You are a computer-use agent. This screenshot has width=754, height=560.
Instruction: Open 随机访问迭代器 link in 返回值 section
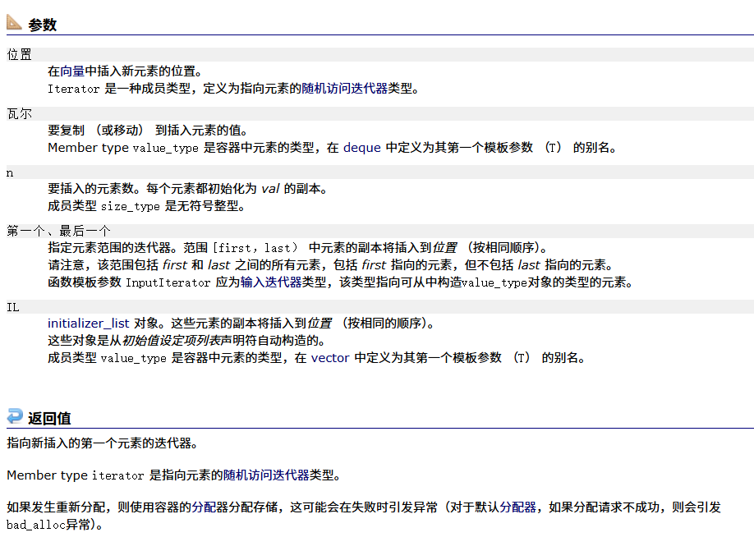point(266,475)
